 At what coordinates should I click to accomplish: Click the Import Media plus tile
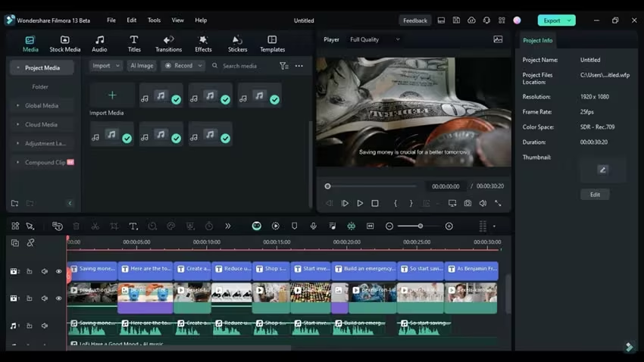[112, 95]
